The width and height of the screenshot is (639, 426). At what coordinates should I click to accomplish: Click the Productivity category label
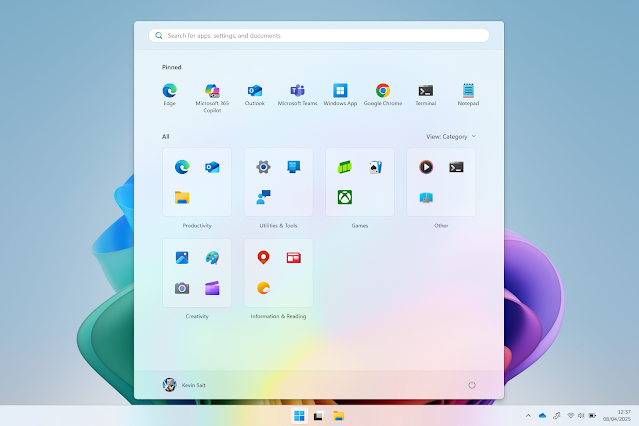coord(197,225)
